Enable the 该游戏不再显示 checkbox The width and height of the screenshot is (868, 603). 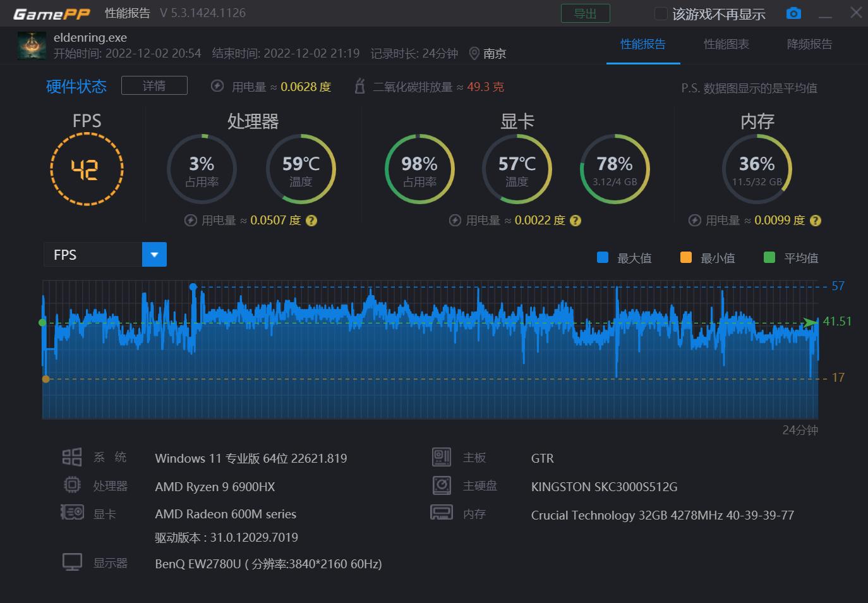pyautogui.click(x=660, y=13)
